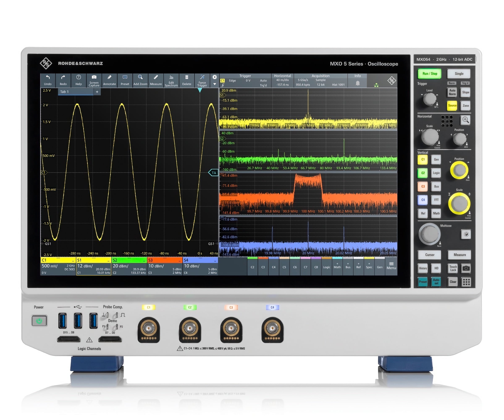Tap the cyan trigger position marker

200,90
